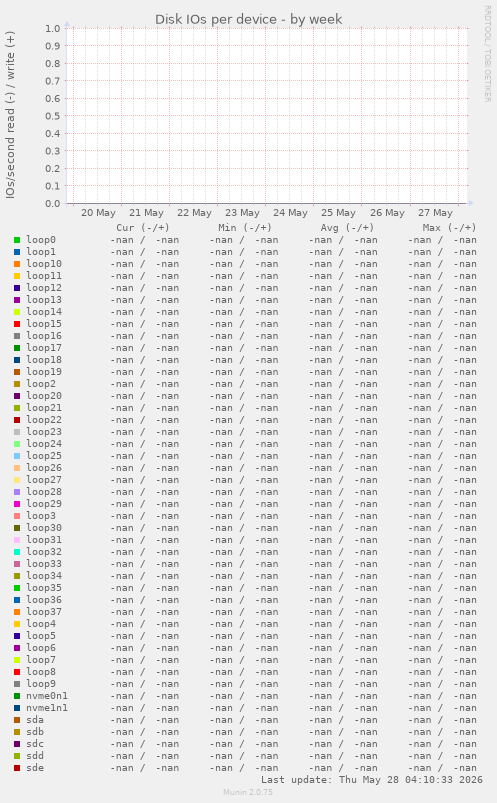This screenshot has width=497, height=803.
Task: Select the loop34 legend label
Action: 44,576
